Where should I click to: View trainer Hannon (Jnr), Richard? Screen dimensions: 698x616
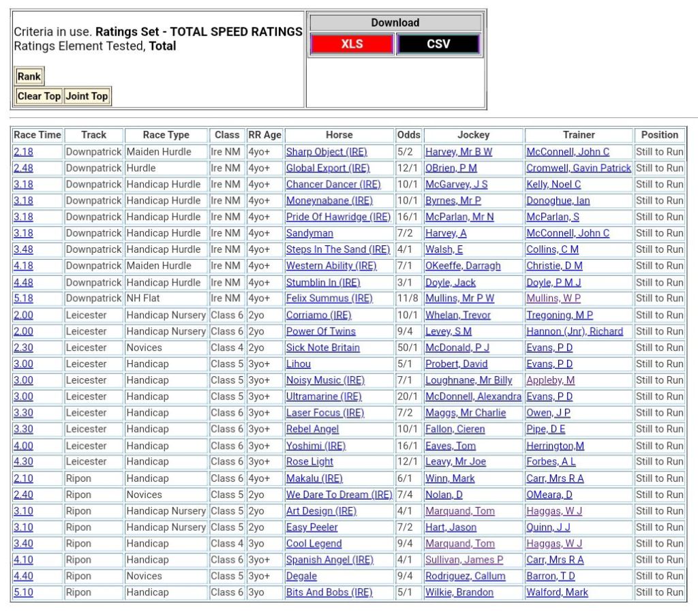point(574,331)
